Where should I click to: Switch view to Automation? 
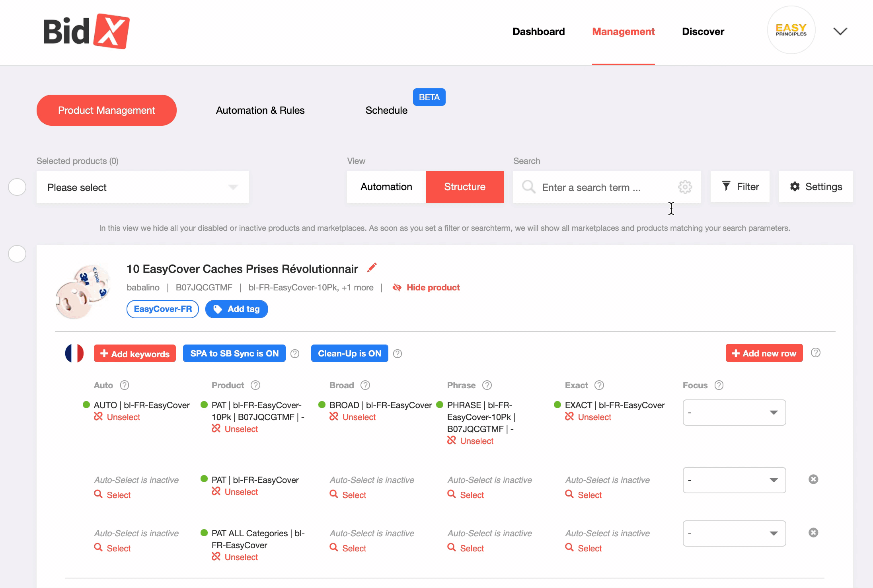pyautogui.click(x=386, y=187)
